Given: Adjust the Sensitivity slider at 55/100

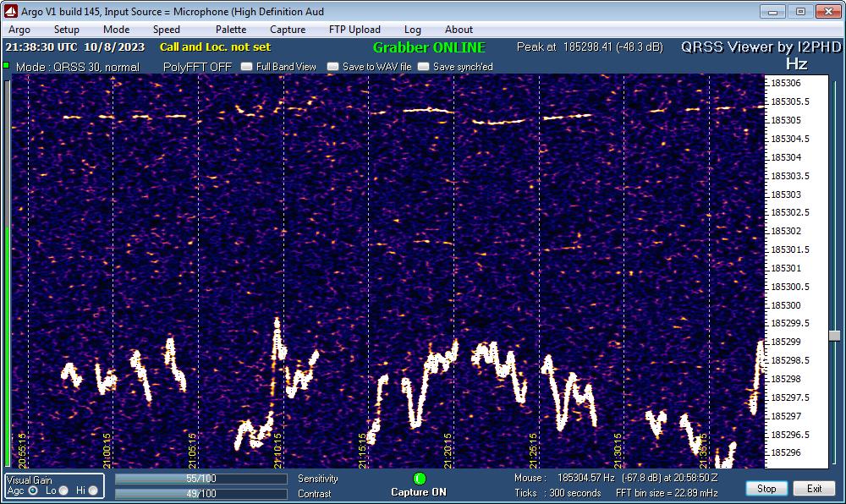Looking at the screenshot, I should (x=201, y=479).
